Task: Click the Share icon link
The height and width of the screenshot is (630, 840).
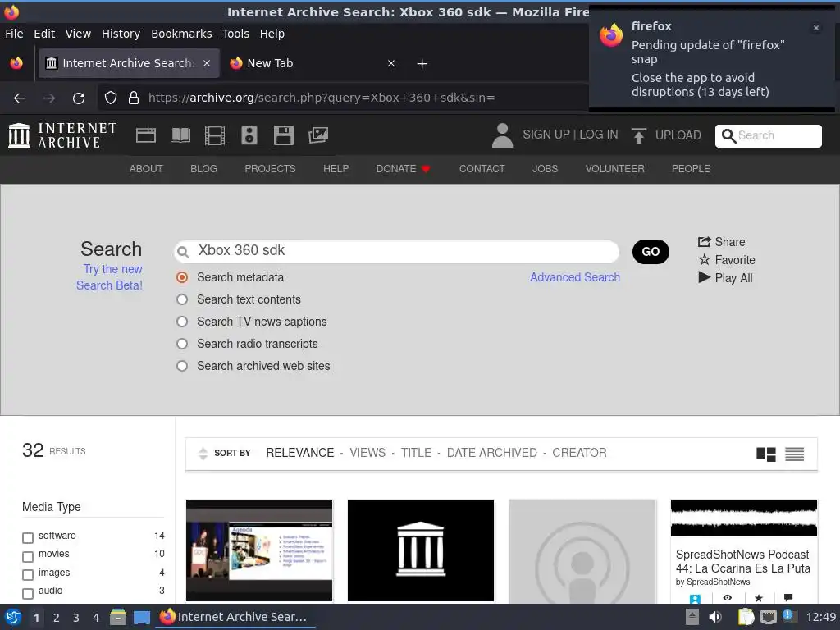Action: [x=721, y=242]
